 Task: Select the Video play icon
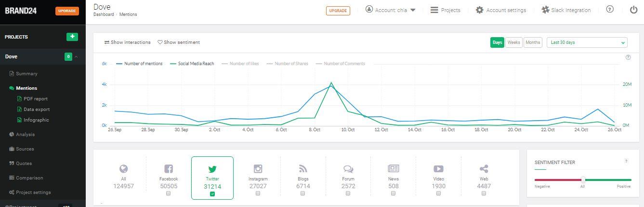pos(438,168)
